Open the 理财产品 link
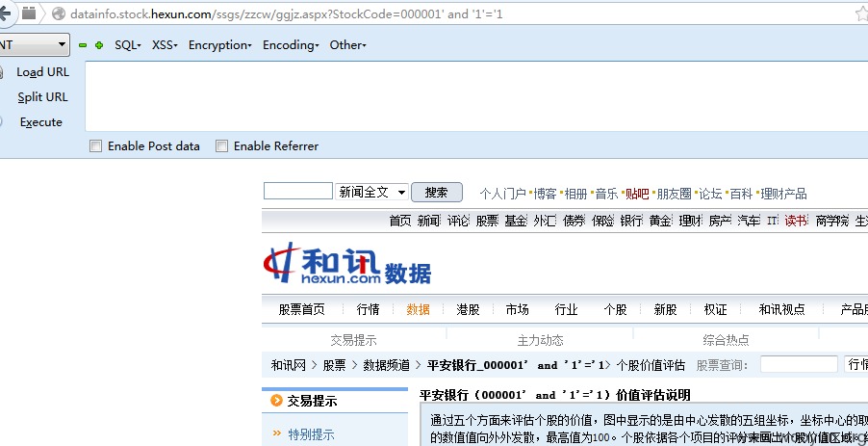The height and width of the screenshot is (446, 868). [x=784, y=194]
